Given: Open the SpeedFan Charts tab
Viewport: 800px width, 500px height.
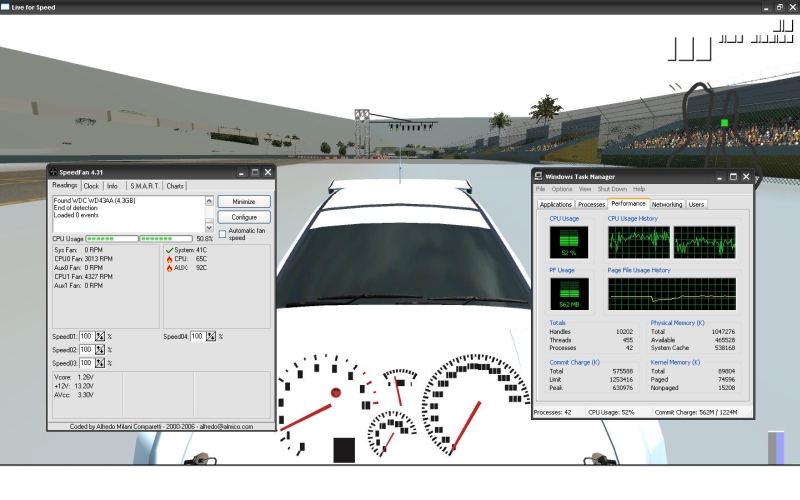Looking at the screenshot, I should coord(175,186).
